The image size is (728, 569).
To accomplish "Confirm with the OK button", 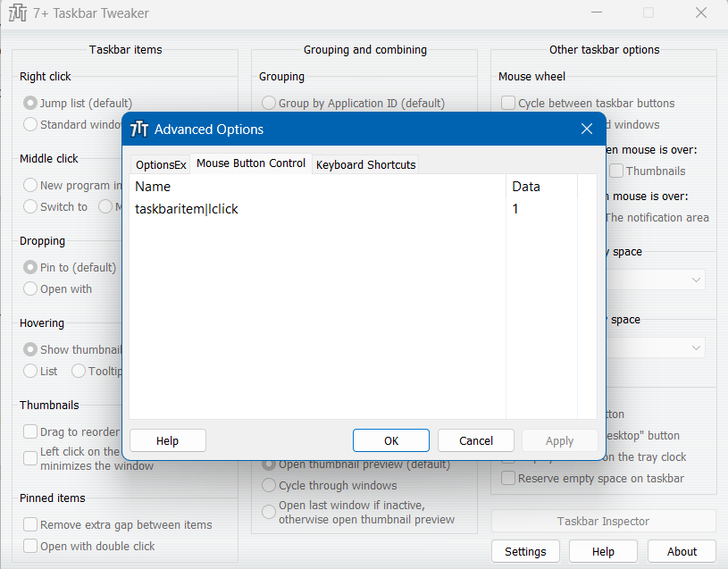I will (391, 440).
